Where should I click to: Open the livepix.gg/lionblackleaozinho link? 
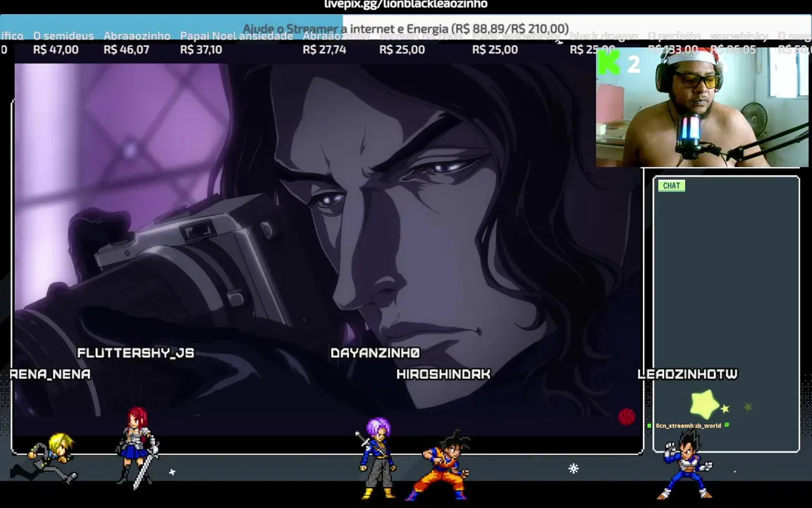point(406,5)
